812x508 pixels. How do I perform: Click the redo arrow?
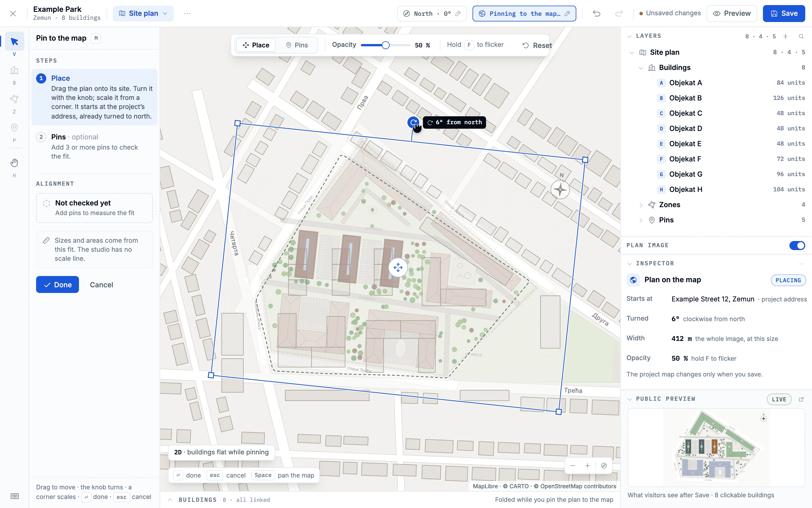619,14
